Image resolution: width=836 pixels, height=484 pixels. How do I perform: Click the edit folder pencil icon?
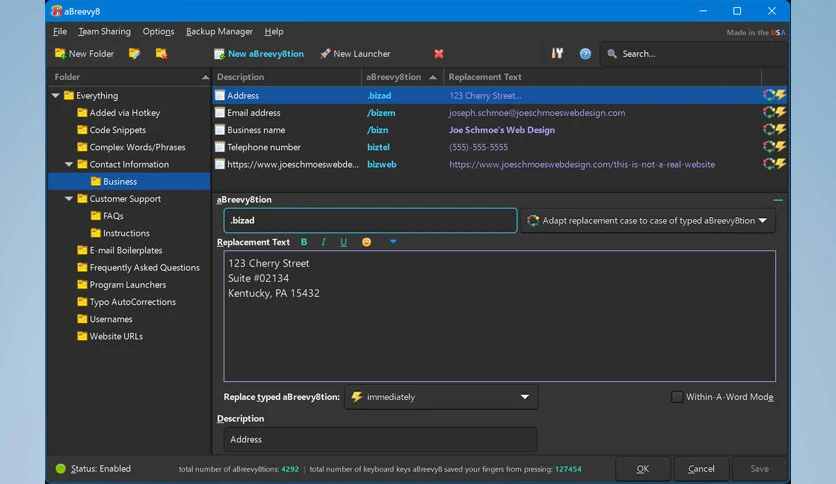pos(134,54)
